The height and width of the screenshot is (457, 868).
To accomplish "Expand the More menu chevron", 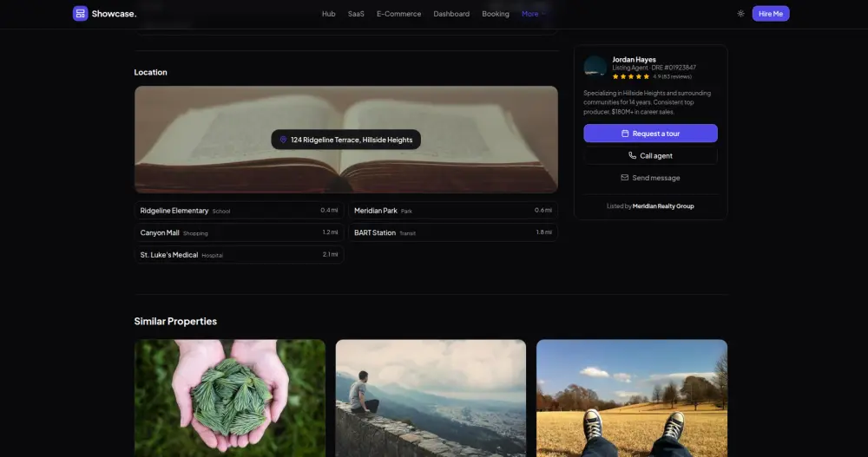I will coord(543,14).
